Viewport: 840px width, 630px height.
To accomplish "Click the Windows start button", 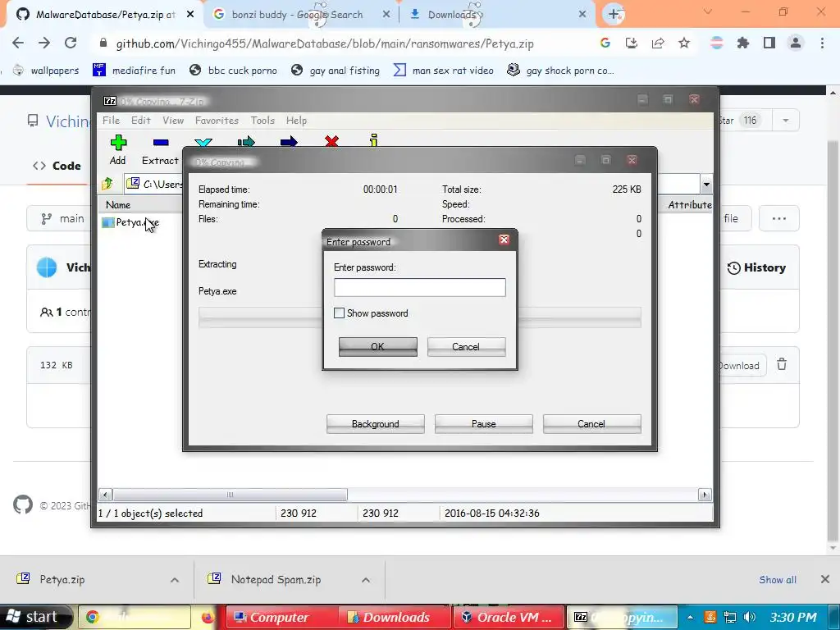I will click(x=34, y=617).
